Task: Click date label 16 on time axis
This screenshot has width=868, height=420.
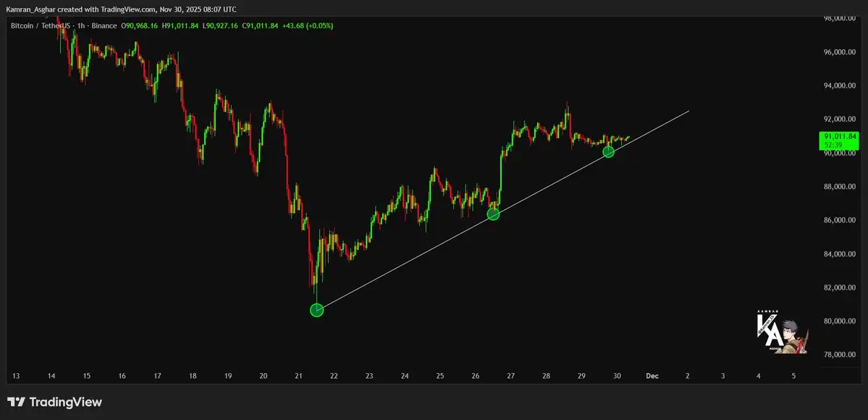Action: (x=122, y=377)
